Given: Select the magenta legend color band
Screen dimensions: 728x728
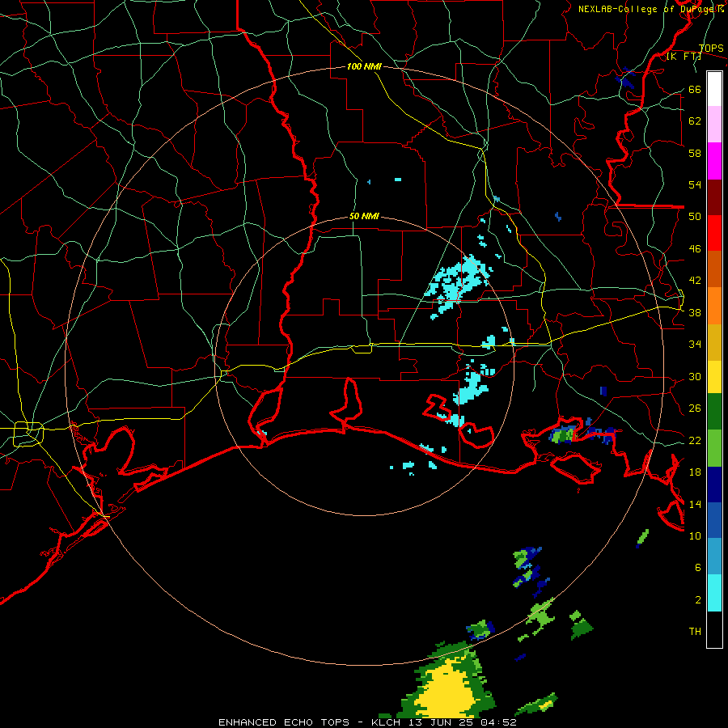Looking at the screenshot, I should [x=714, y=161].
